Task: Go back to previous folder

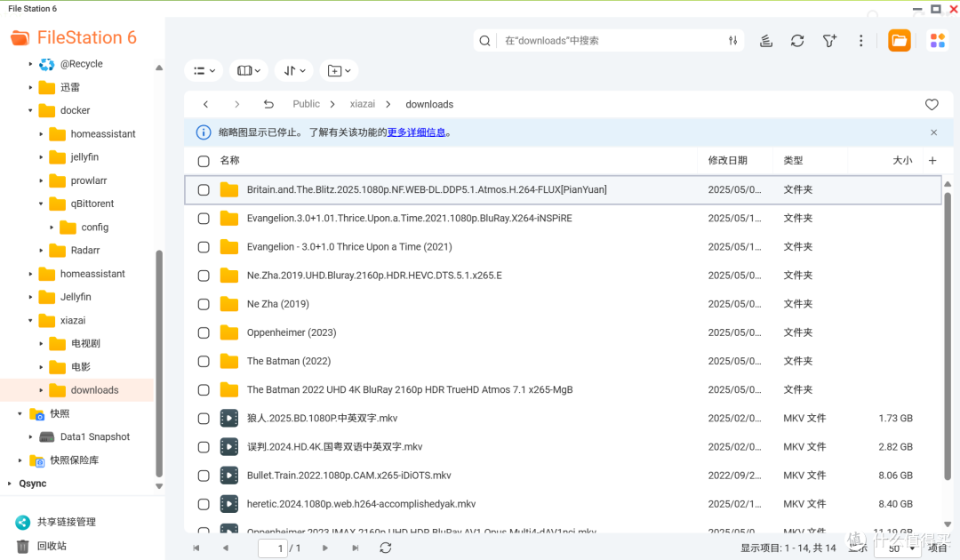Action: 205,105
